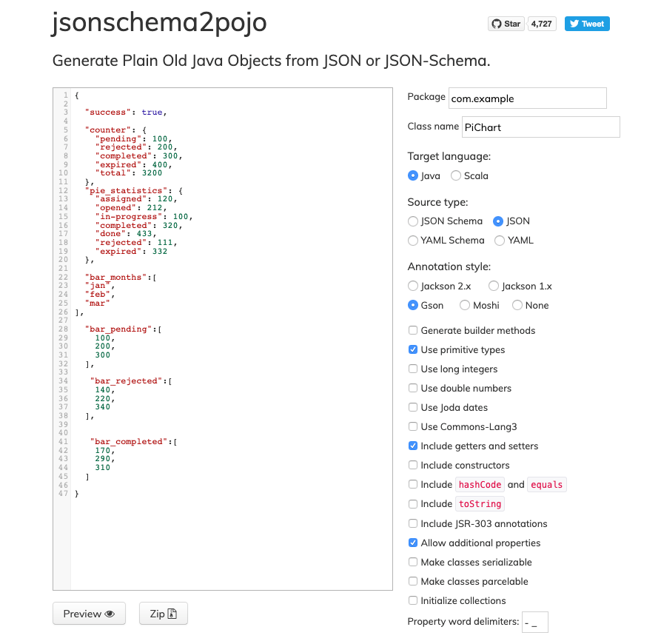Click the Zip download button
Image resolution: width=661 pixels, height=644 pixels.
tap(163, 614)
